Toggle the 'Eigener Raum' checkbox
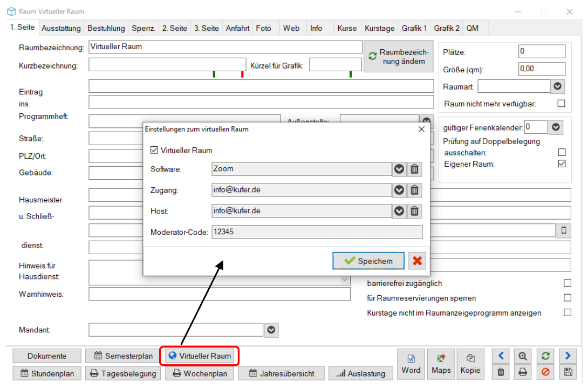Screen dimensions: 588x388 (562, 164)
